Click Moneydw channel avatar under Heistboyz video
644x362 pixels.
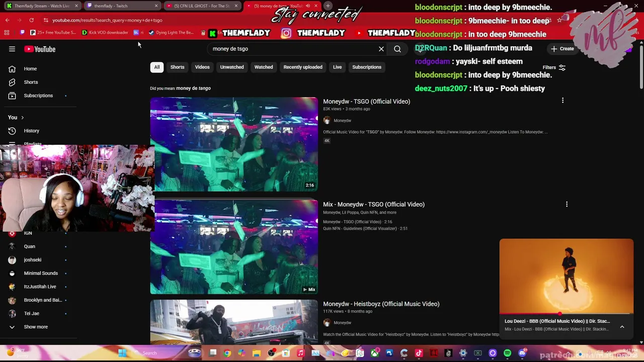[x=327, y=323]
